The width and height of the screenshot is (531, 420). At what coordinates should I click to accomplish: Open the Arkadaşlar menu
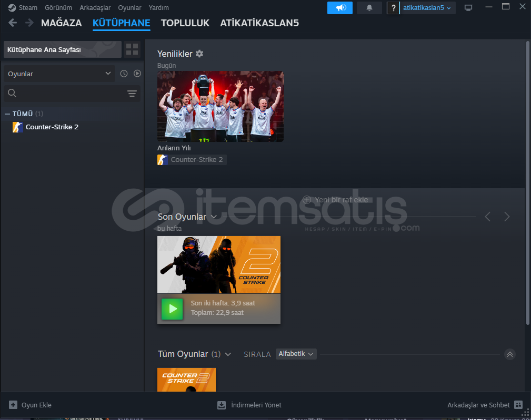click(95, 7)
